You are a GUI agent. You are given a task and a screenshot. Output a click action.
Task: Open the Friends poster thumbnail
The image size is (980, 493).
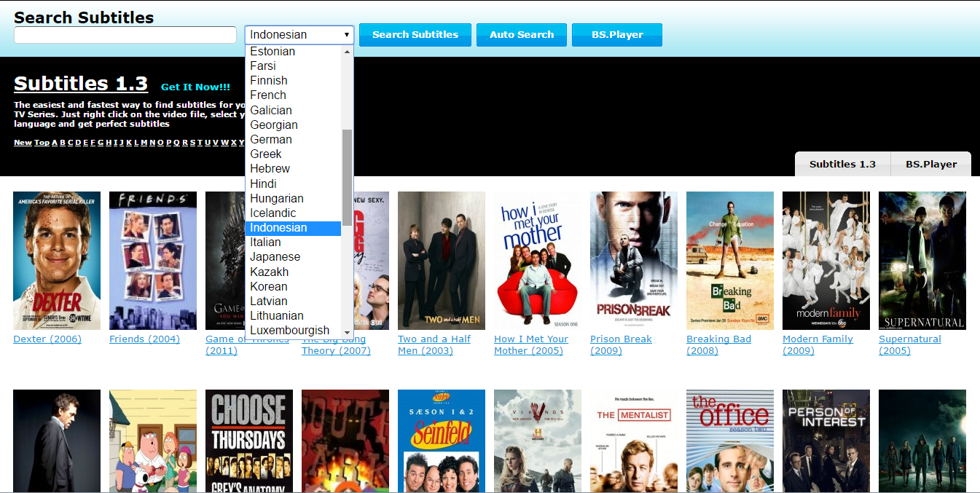click(153, 261)
